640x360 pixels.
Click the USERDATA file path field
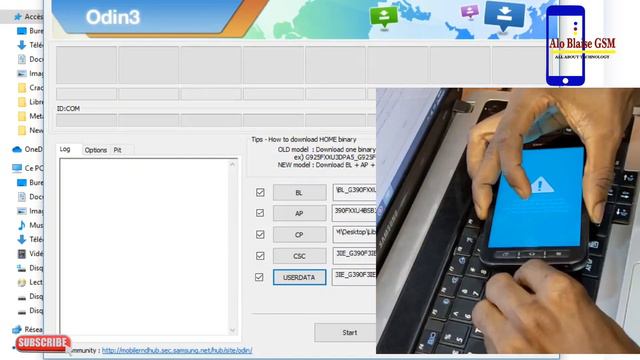click(x=354, y=277)
